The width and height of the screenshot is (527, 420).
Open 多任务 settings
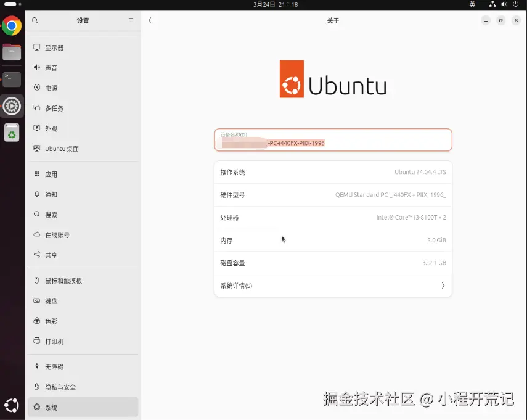click(83, 109)
